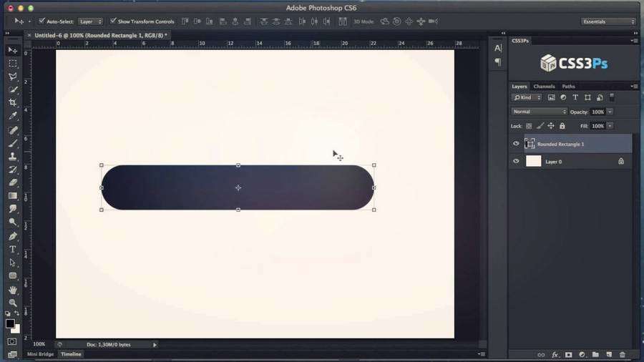644x362 pixels.
Task: Hide the Rounded Rectangle 1 layer
Action: (x=516, y=144)
